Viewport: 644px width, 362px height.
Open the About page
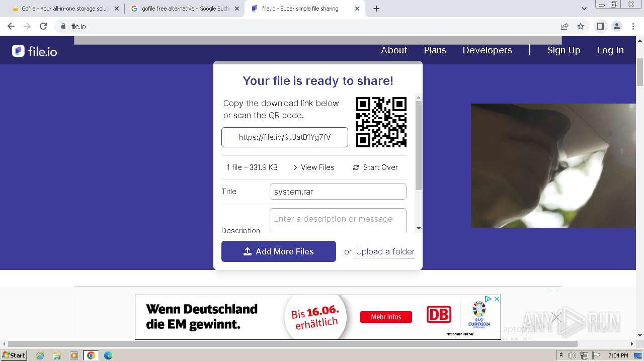[x=394, y=50]
